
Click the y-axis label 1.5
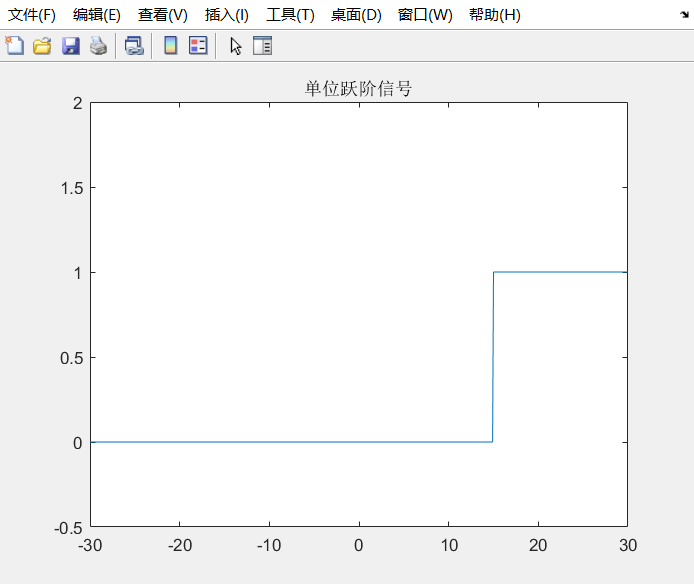(72, 188)
